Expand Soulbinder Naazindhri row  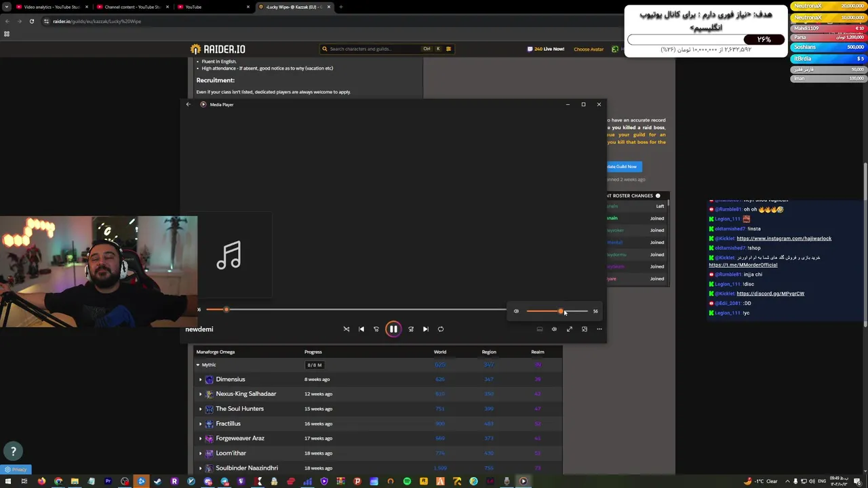[201, 468]
